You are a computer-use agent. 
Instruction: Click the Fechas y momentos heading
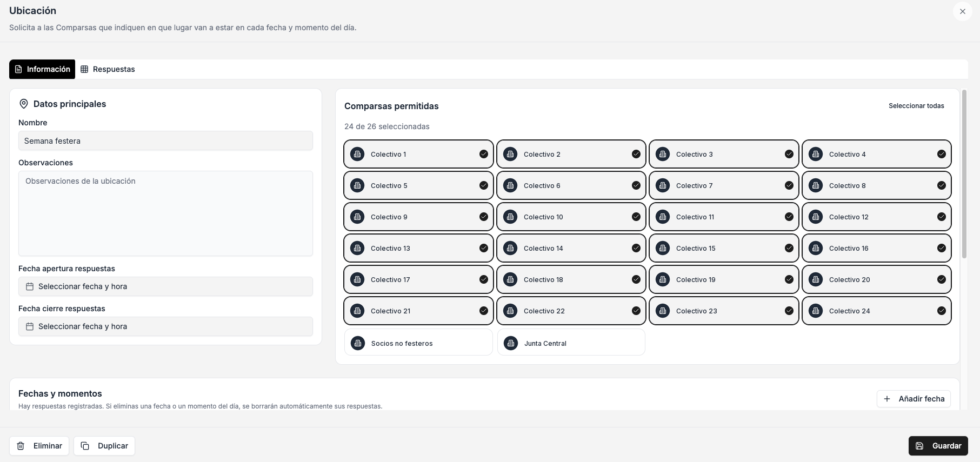point(60,393)
